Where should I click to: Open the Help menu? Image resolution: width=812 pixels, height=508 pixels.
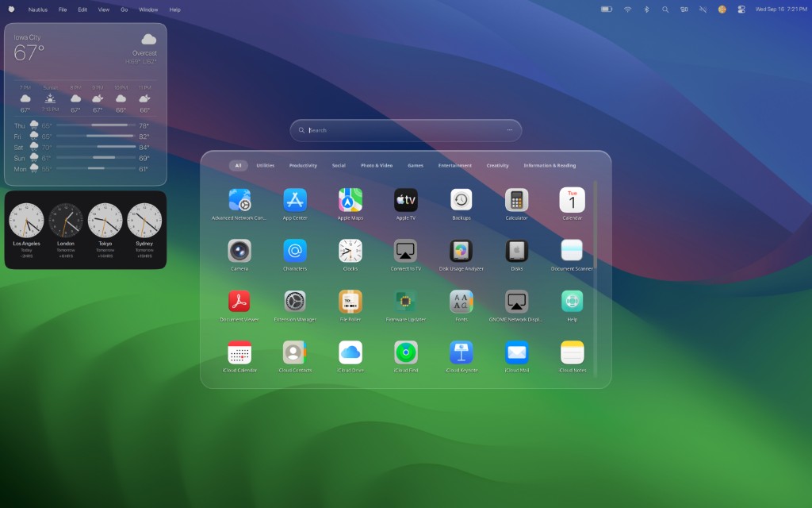[175, 10]
